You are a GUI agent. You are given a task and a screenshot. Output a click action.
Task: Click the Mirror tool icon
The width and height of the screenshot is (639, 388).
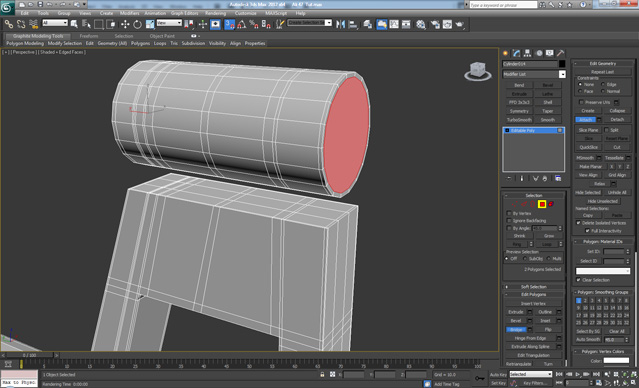point(340,24)
